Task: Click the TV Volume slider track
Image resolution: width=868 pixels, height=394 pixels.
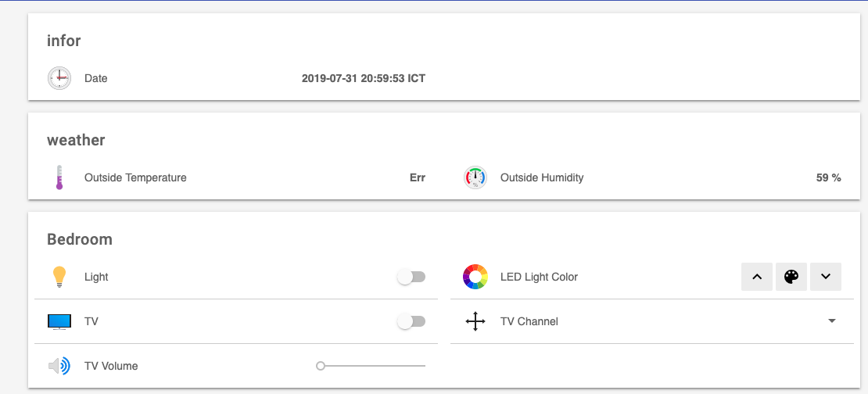Action: (372, 366)
